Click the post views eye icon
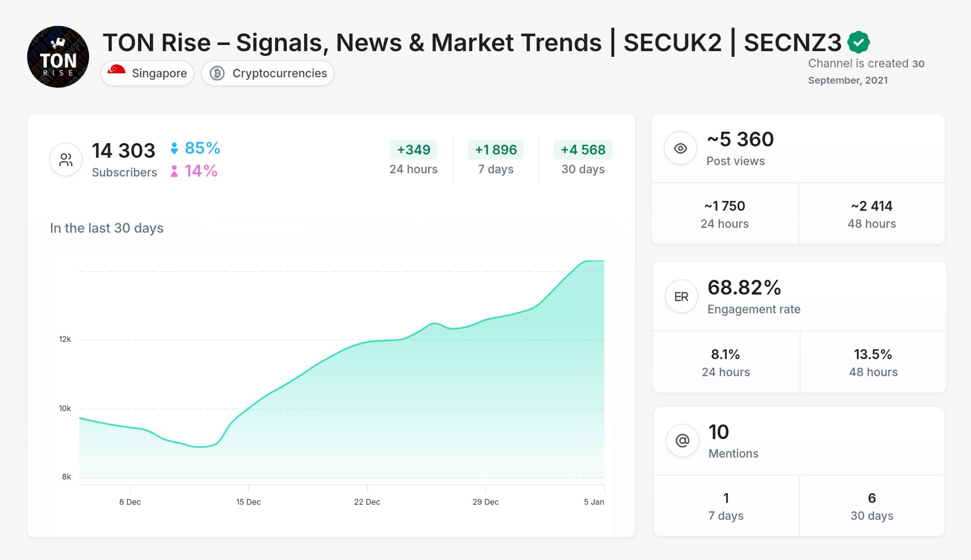The width and height of the screenshot is (971, 560). coord(681,148)
